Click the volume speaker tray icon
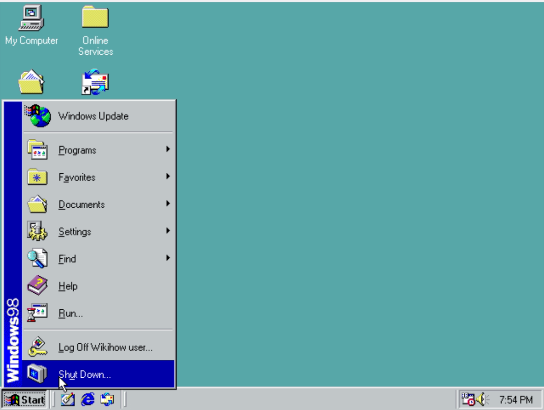This screenshot has height=410, width=544. (x=483, y=399)
